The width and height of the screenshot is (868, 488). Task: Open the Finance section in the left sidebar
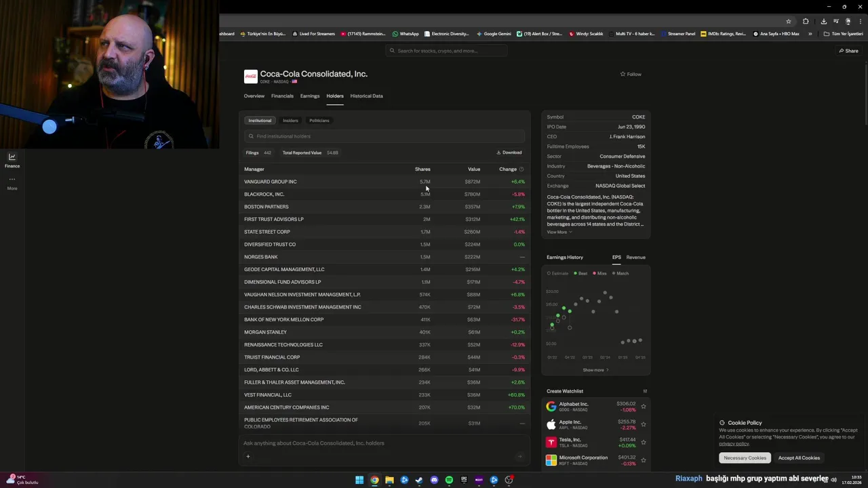pos(12,161)
